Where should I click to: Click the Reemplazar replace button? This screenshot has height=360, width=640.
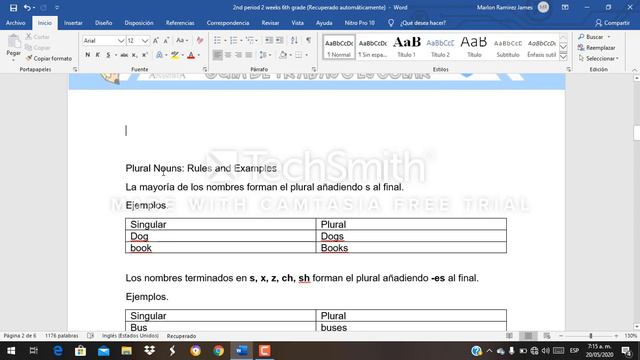[x=596, y=48]
